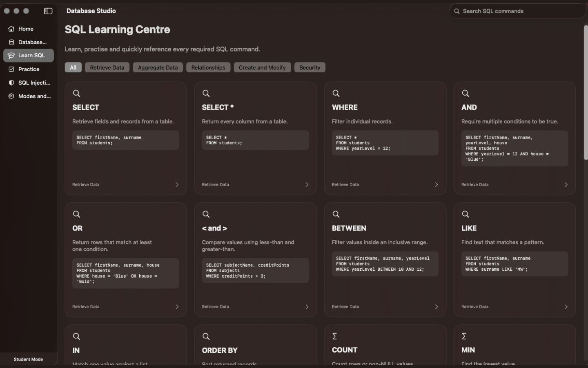588x368 pixels.
Task: Click the LIKE card title
Action: tap(469, 228)
